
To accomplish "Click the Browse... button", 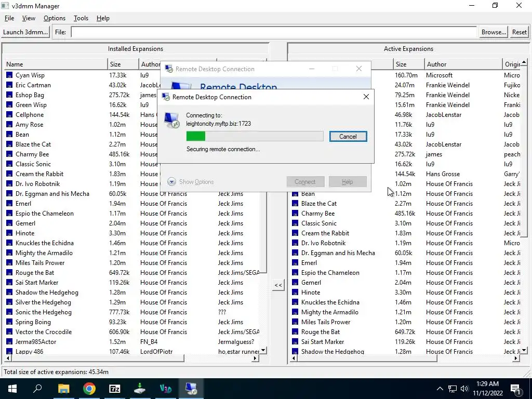I will point(494,32).
